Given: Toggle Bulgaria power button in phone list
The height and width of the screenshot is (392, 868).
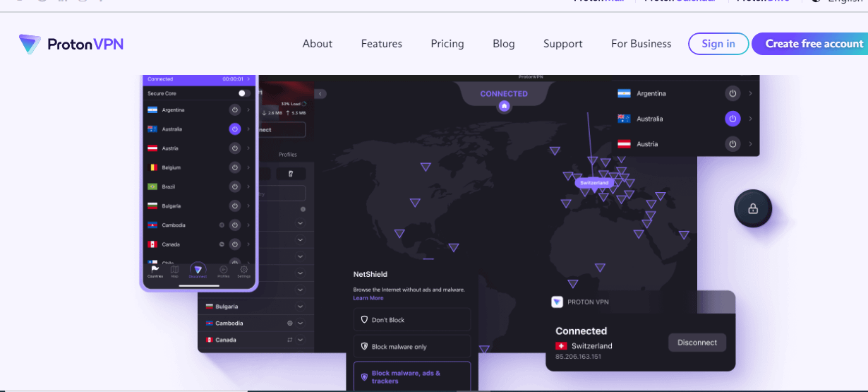Looking at the screenshot, I should click(235, 206).
